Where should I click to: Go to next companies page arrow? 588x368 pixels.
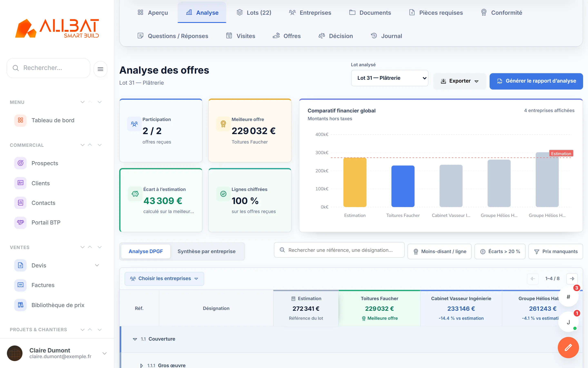point(572,278)
